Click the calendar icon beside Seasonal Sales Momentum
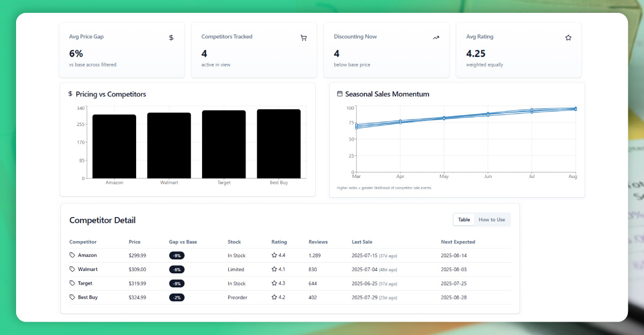The width and height of the screenshot is (644, 335). click(x=340, y=94)
